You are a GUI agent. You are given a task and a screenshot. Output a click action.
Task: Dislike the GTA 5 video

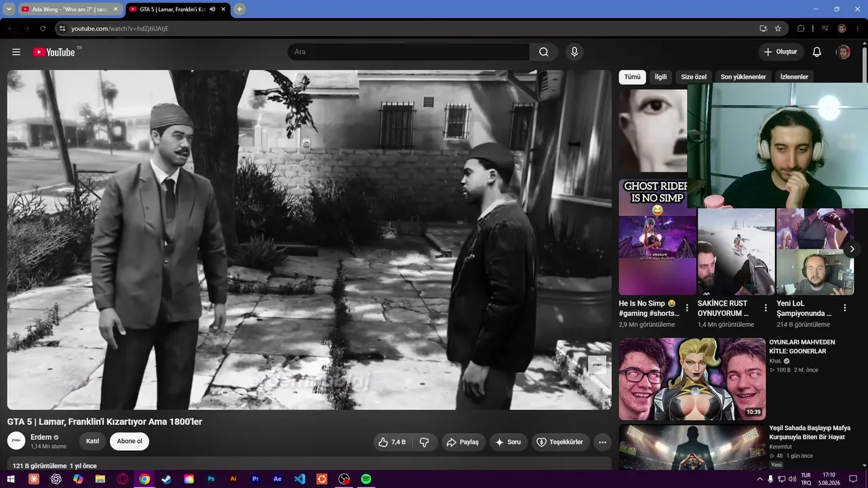(425, 442)
